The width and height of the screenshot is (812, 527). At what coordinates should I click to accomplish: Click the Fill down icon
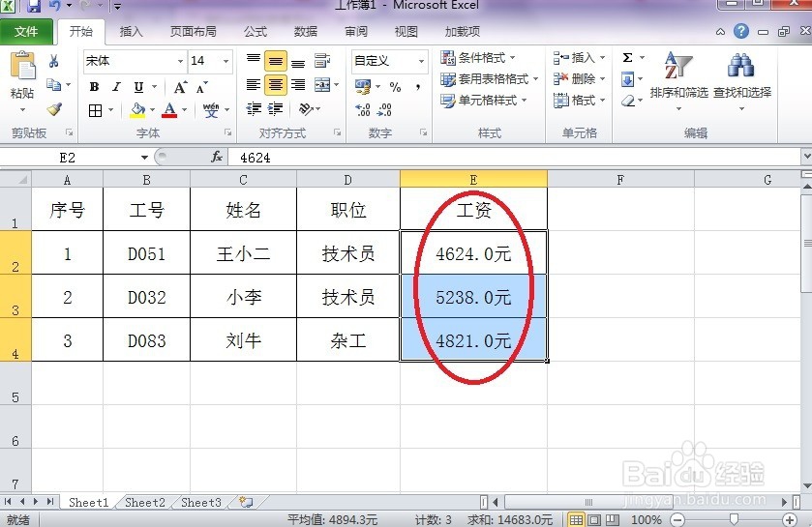pos(627,79)
